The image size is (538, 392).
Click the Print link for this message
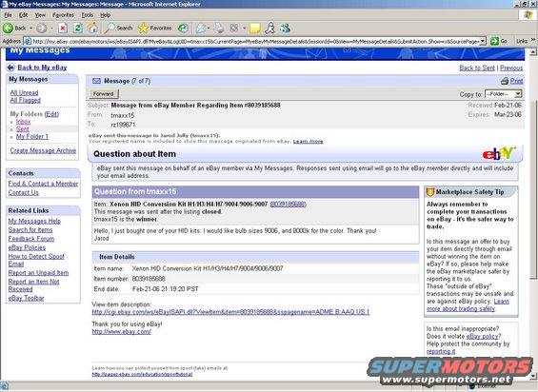tap(516, 81)
